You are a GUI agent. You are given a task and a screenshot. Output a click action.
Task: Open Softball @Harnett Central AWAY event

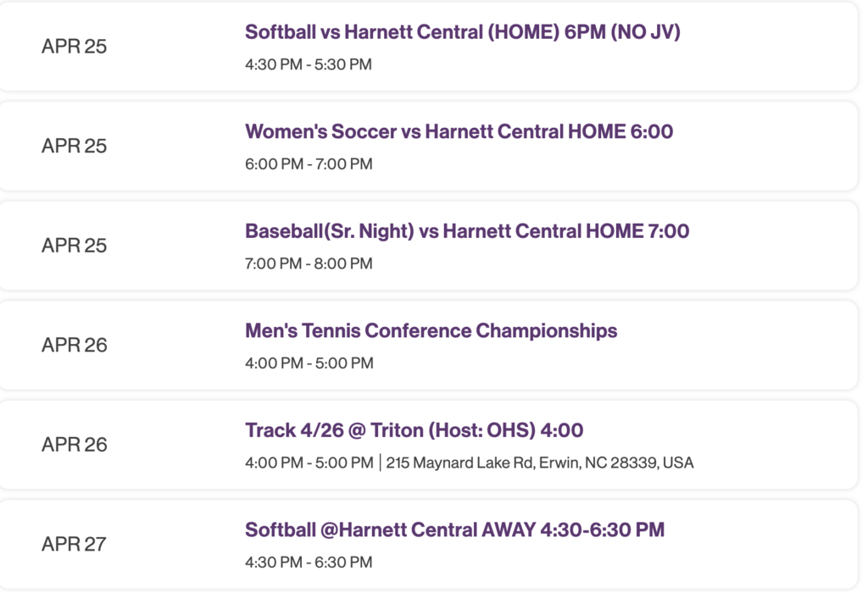(454, 530)
